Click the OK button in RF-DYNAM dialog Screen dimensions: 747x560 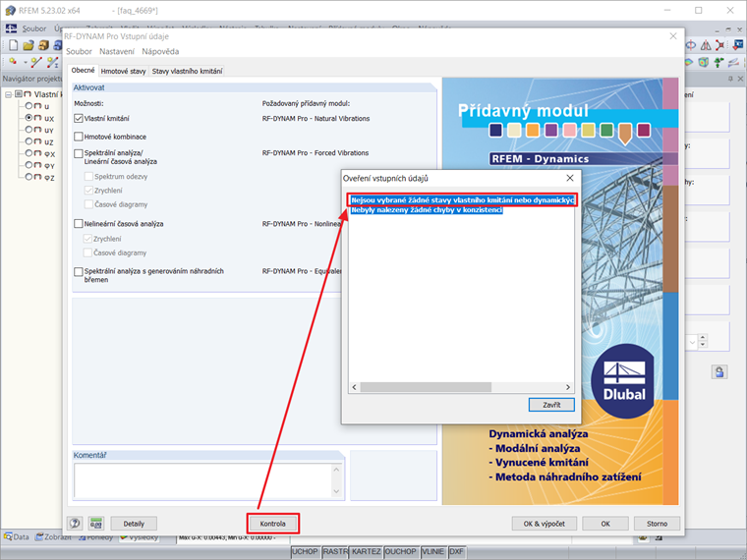pyautogui.click(x=605, y=524)
